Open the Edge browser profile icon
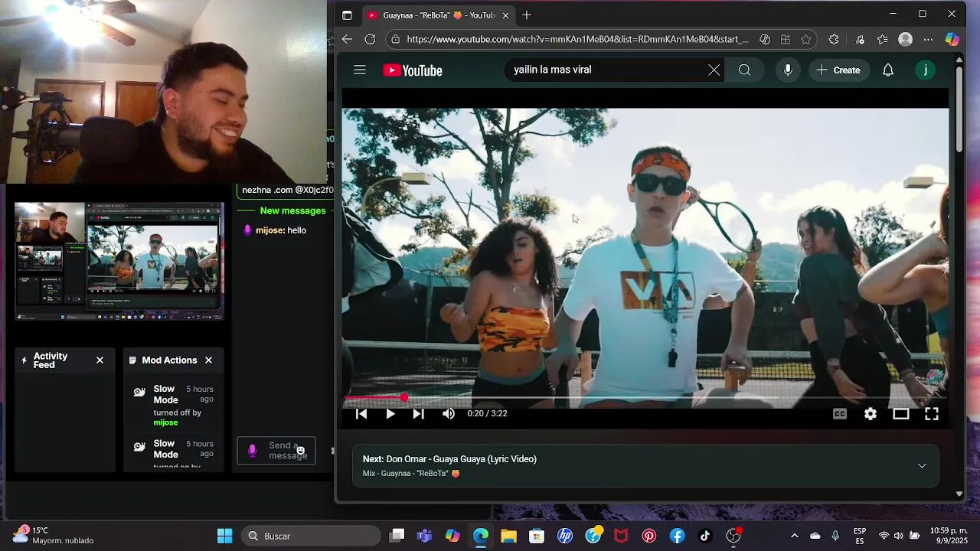 [x=905, y=39]
